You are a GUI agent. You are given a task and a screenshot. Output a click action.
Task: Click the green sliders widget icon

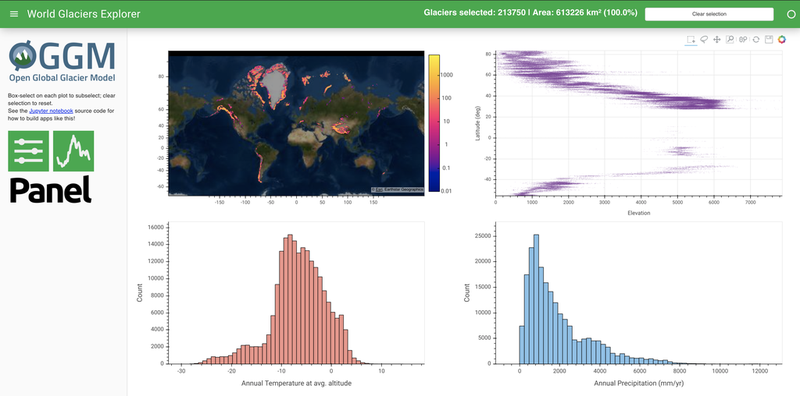[29, 151]
